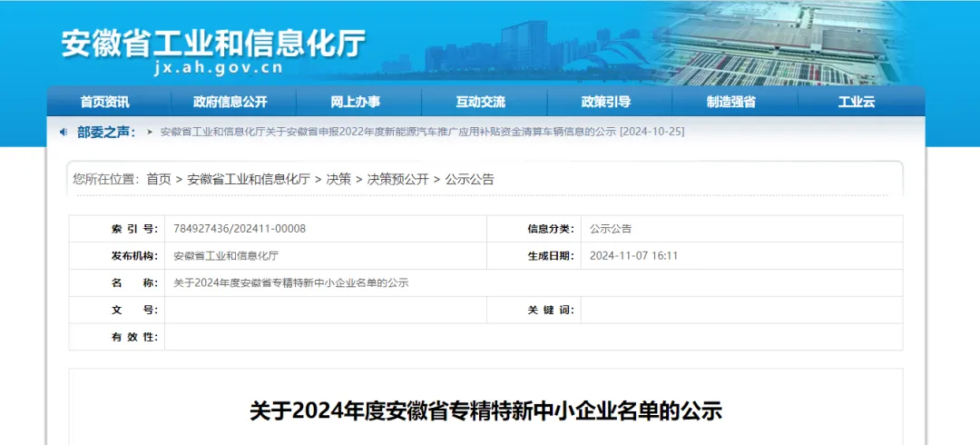Click the 您所在位置 breadcrumb label
The height and width of the screenshot is (445, 980).
(106, 180)
